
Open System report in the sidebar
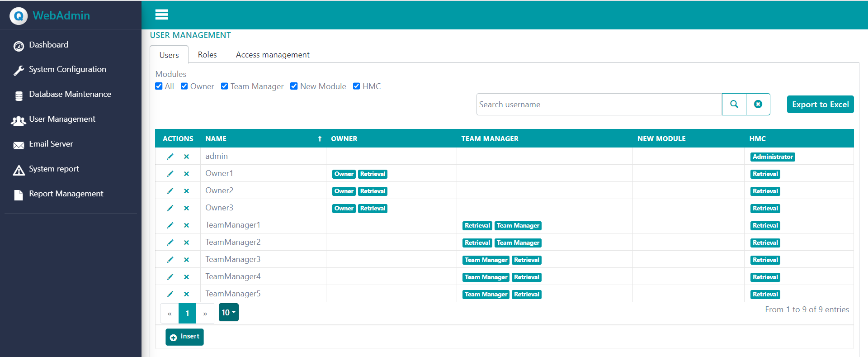[x=54, y=169]
